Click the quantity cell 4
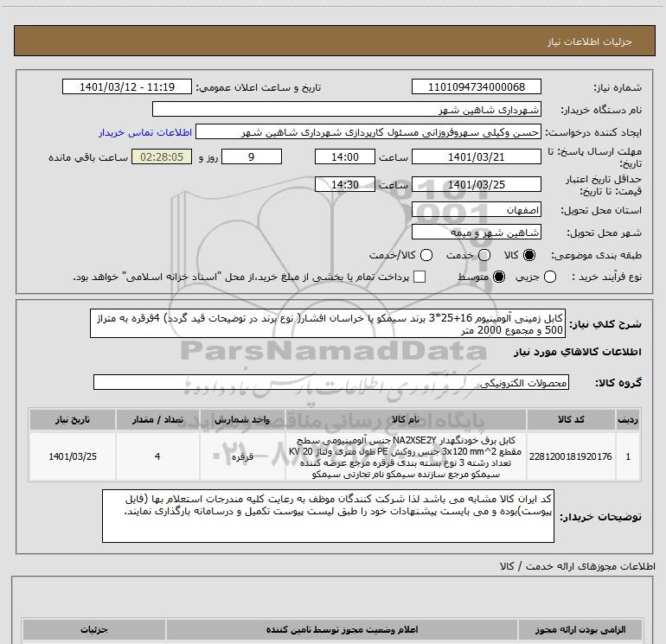This screenshot has width=666, height=644. 157,456
